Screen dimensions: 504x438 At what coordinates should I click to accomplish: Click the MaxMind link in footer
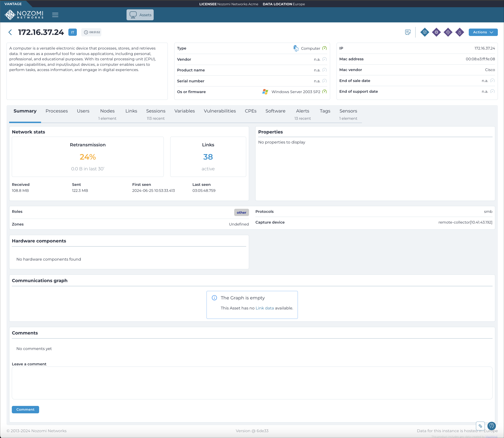pyautogui.click(x=491, y=436)
